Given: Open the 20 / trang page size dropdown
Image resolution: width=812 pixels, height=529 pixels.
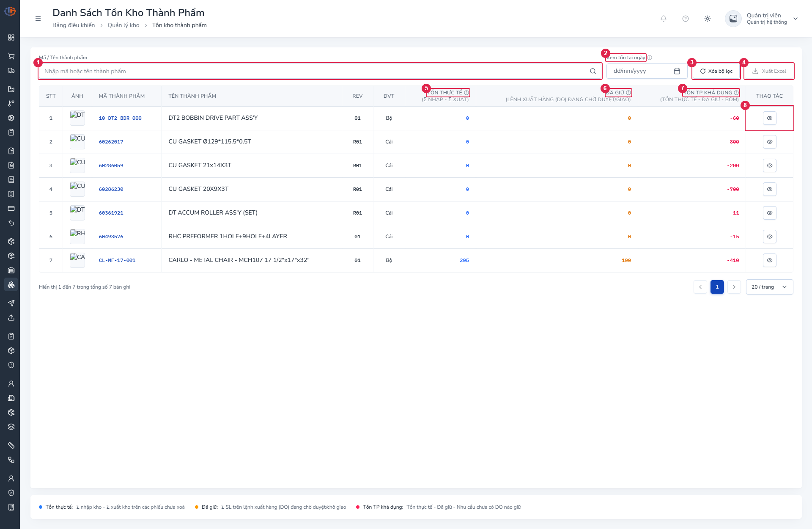Looking at the screenshot, I should [769, 287].
